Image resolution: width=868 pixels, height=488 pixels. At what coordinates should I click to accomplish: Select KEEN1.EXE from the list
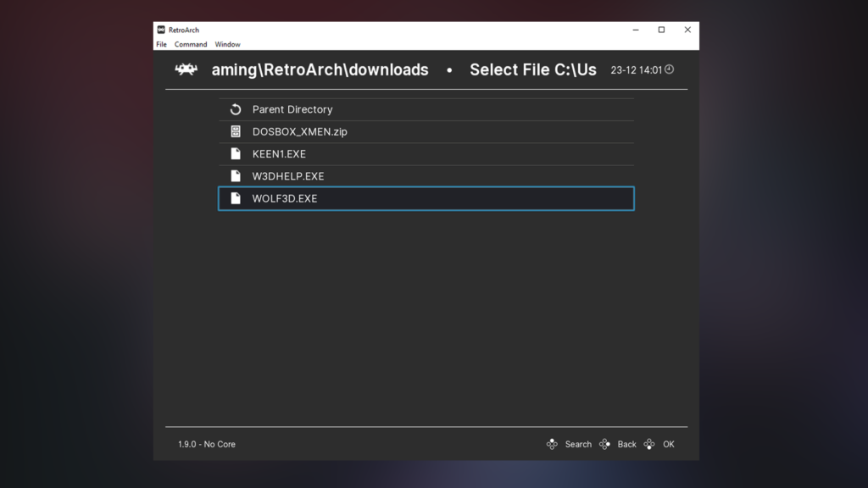[x=426, y=154]
